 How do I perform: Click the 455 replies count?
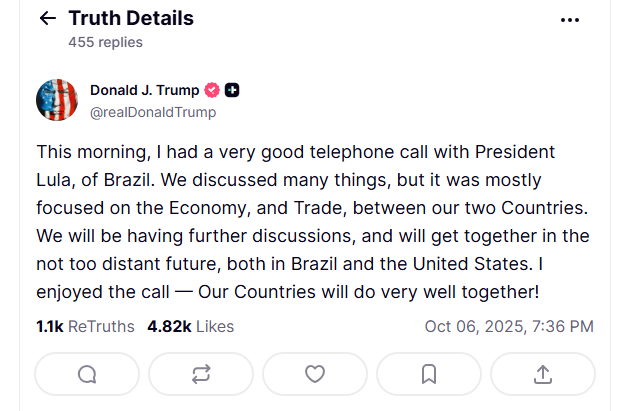point(105,42)
